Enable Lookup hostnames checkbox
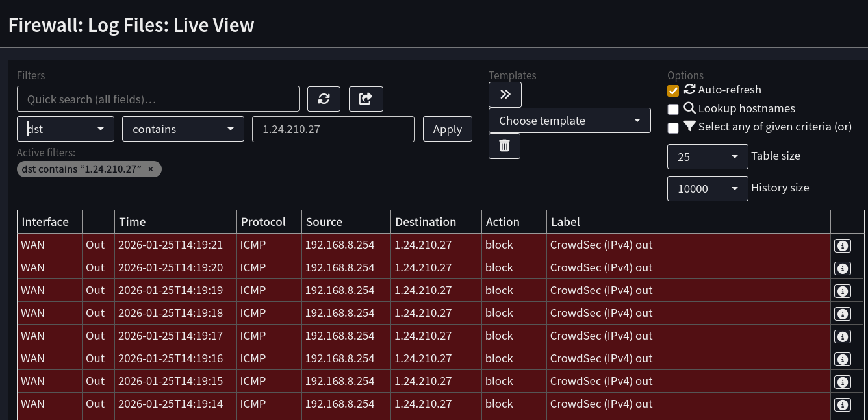Screen dimensions: 868x420 click(673, 109)
